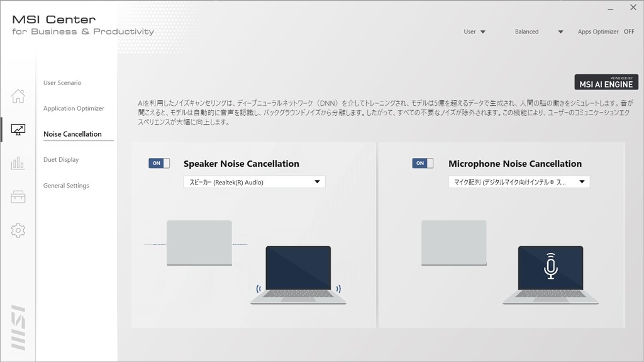Toggle Apps Optimizer OFF state
The width and height of the screenshot is (644, 362).
pos(629,31)
